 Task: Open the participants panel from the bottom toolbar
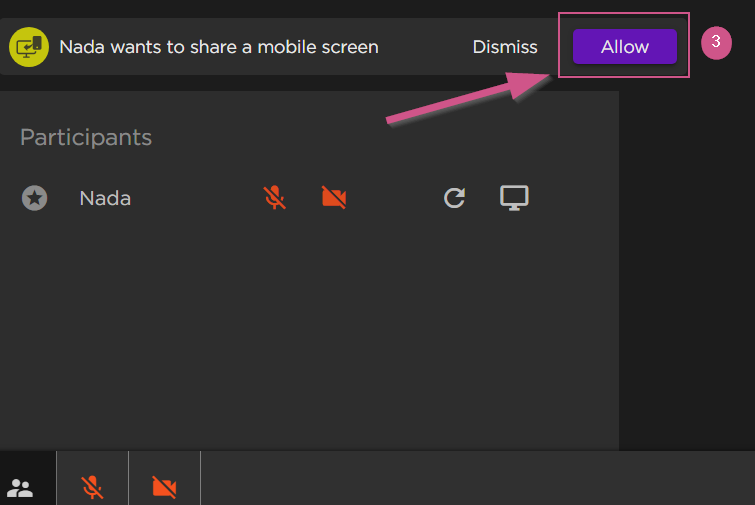point(20,488)
